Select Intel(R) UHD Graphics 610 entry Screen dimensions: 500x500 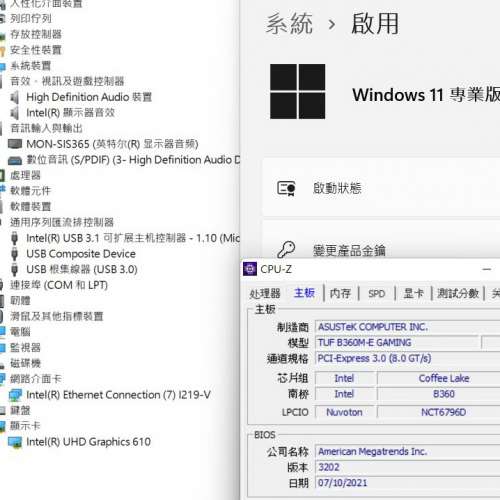coord(88,442)
